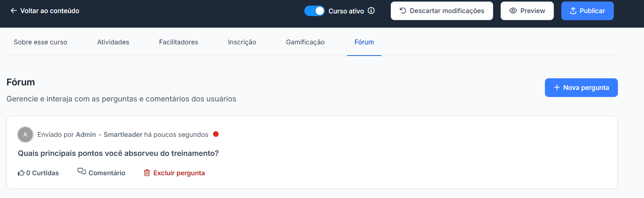Screen dimensions: 644x198
Task: Click the info icon beside Curso ativo
Action: 371,10
